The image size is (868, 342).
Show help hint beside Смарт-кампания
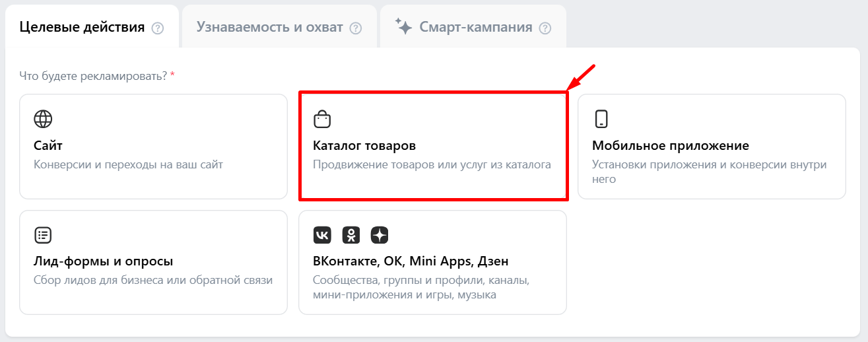[x=545, y=28]
